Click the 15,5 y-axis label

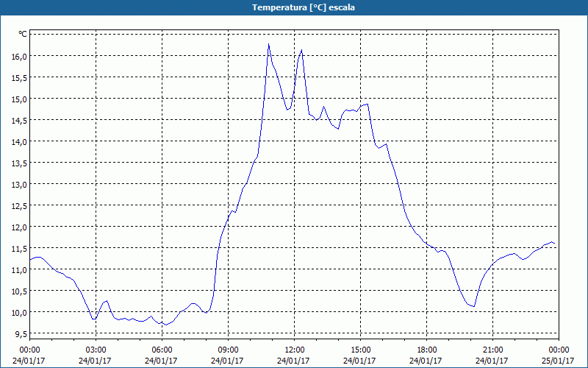pyautogui.click(x=21, y=78)
